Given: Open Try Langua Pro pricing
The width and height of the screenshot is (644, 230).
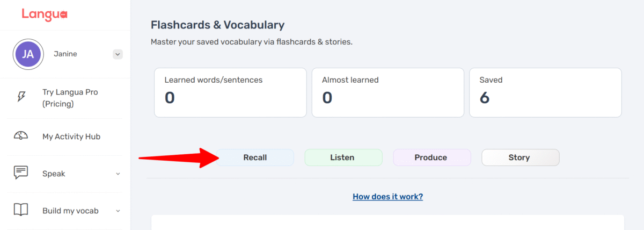Looking at the screenshot, I should coord(70,98).
